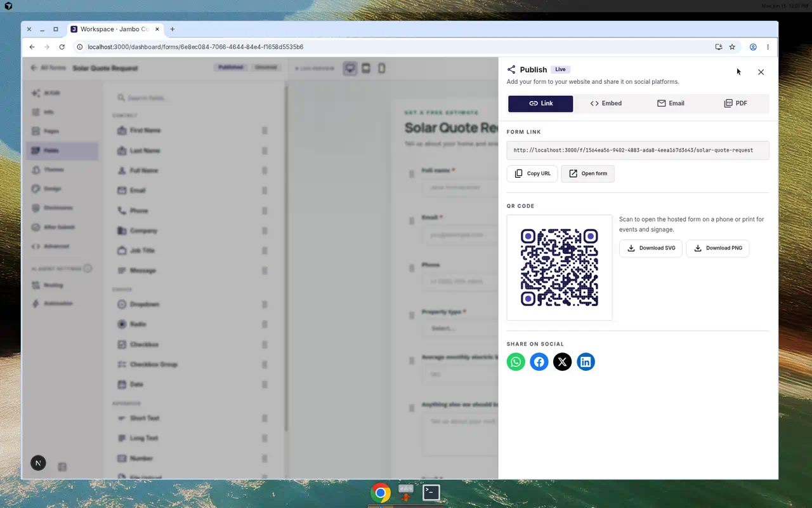Screen dimensions: 812x508
Task: Open the PDF tab
Action: coord(736,104)
